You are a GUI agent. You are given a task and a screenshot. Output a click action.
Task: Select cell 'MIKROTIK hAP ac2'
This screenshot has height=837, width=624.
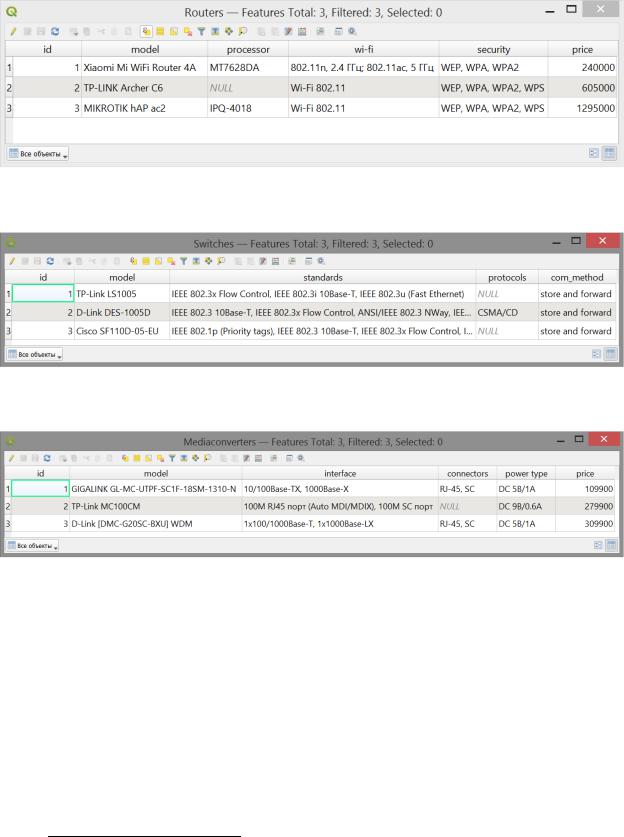pyautogui.click(x=145, y=108)
